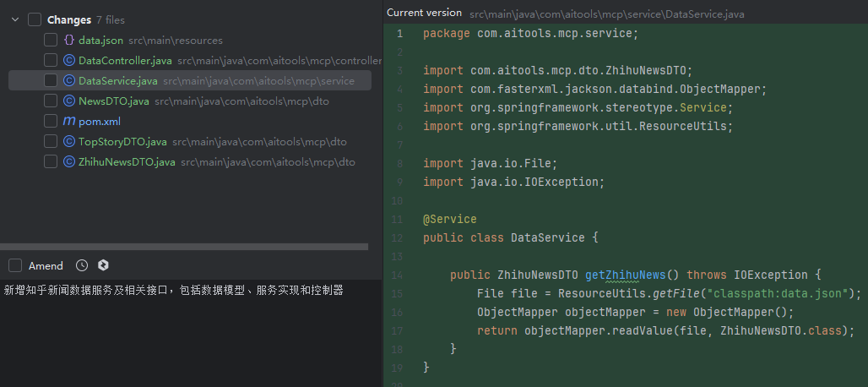This screenshot has width=868, height=387.
Task: Select TopStoryDTO.java file entry
Action: point(122,142)
